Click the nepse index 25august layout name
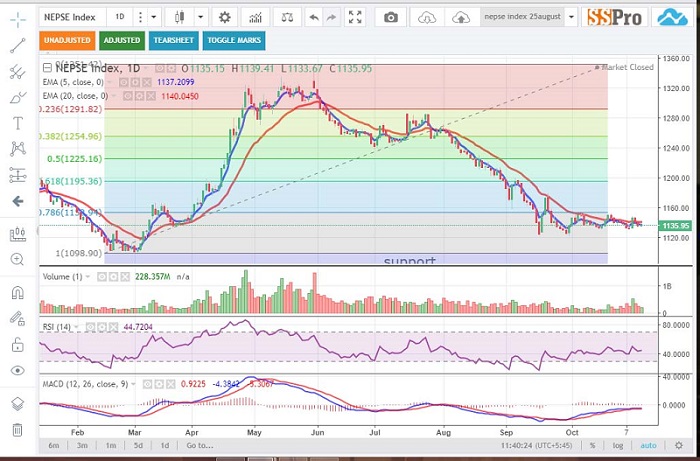700x461 pixels. point(522,17)
